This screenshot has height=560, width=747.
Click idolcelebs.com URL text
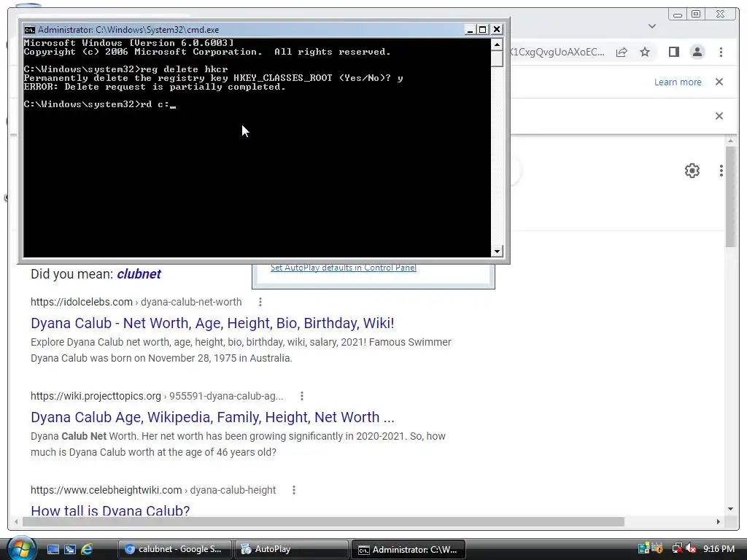pyautogui.click(x=82, y=302)
